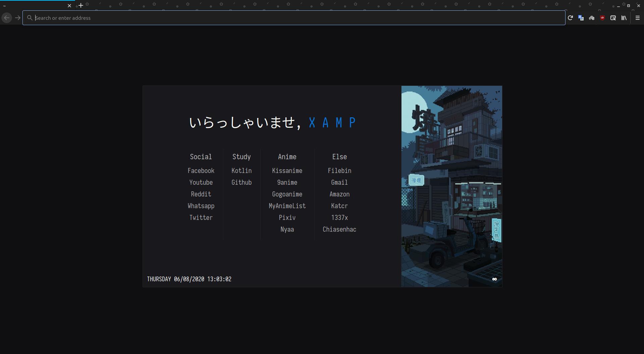Image resolution: width=644 pixels, height=354 pixels.
Task: Open the Reddit link
Action: [x=201, y=194]
